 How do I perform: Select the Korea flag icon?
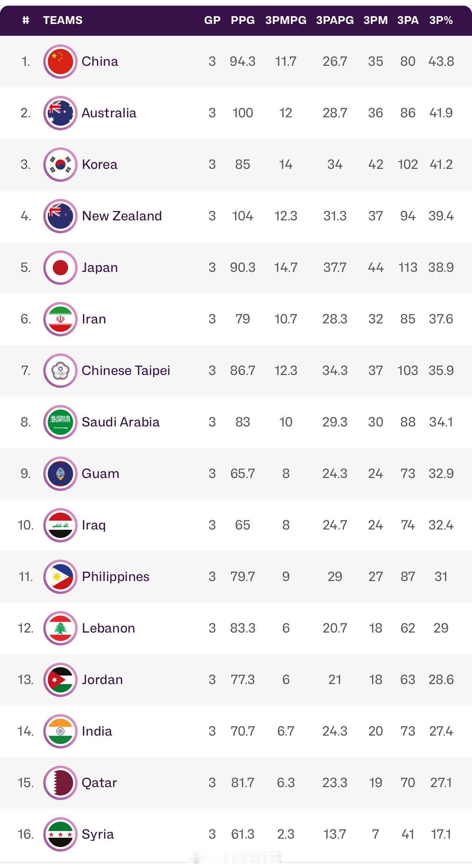tap(60, 165)
